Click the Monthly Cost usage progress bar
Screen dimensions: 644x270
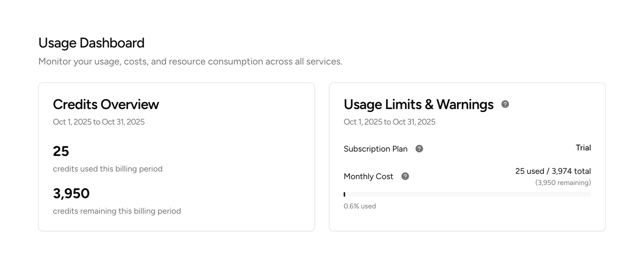pyautogui.click(x=467, y=194)
